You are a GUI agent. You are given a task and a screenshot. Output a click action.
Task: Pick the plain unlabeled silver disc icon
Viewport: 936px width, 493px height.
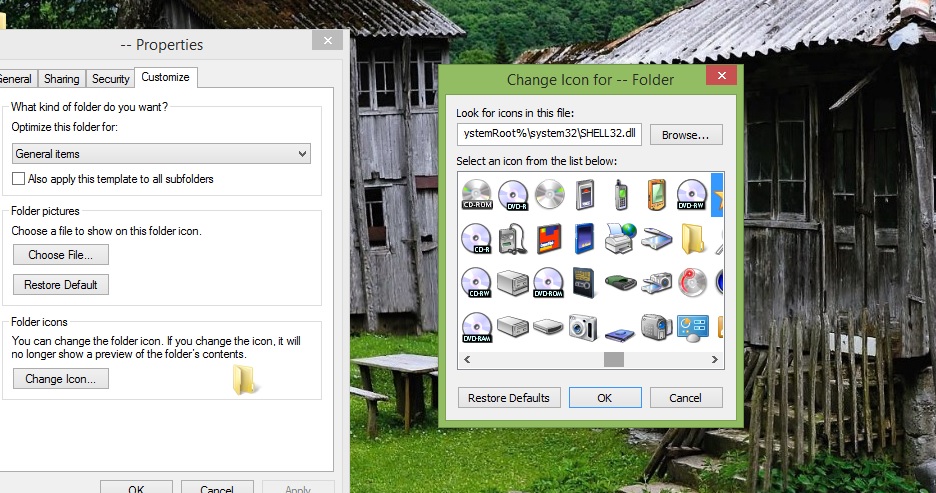(549, 195)
